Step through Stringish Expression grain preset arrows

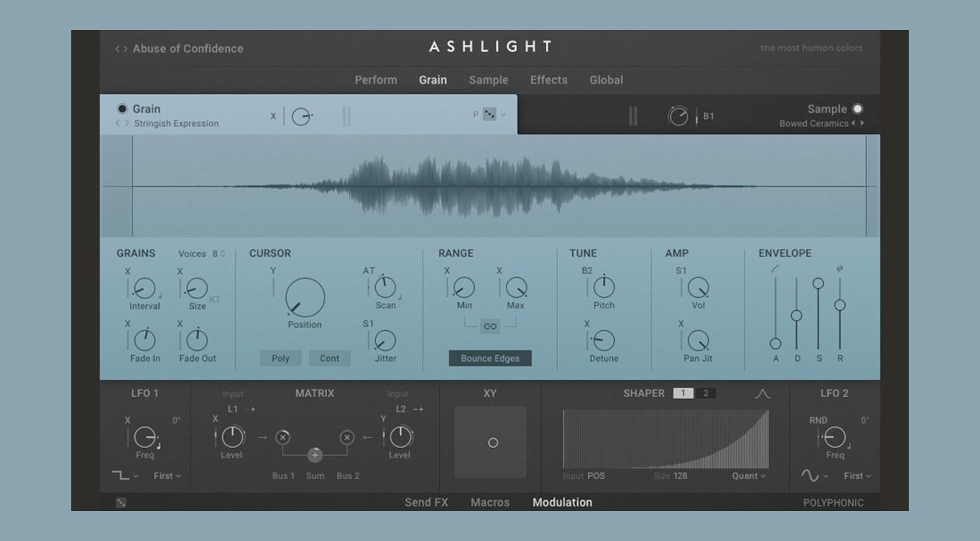122,123
